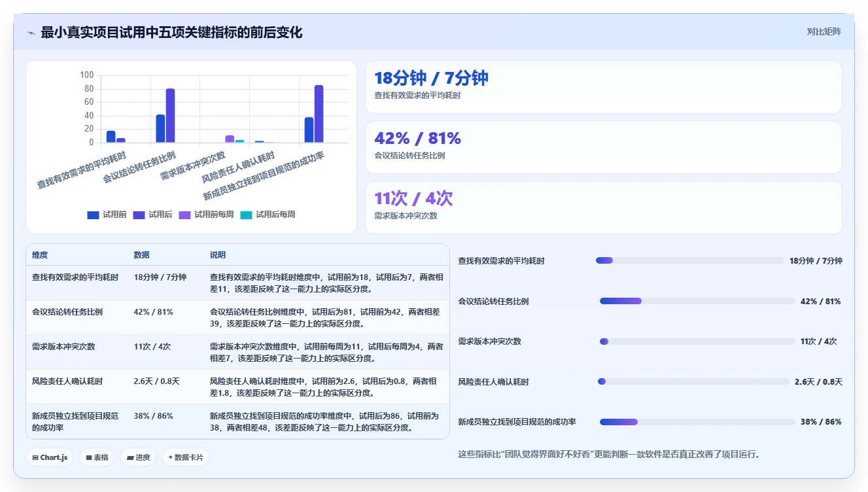Click progress bar for 需求版本冲突次数

point(697,342)
